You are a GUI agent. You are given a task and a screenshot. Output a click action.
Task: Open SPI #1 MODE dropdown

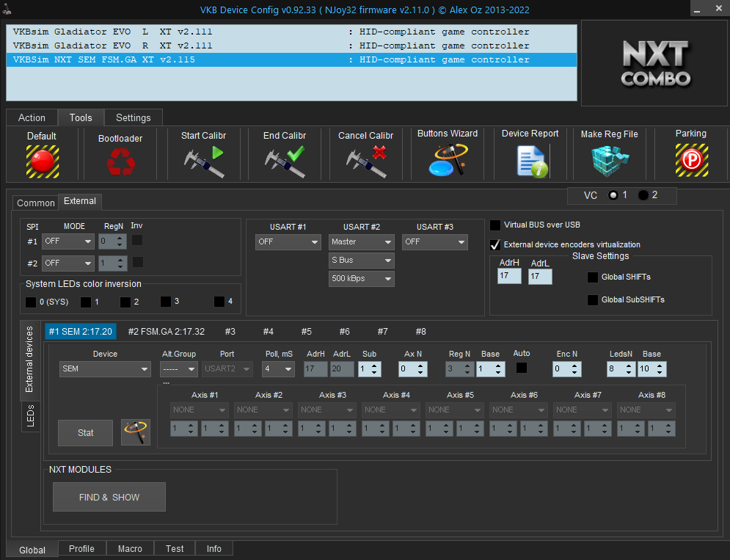click(68, 241)
